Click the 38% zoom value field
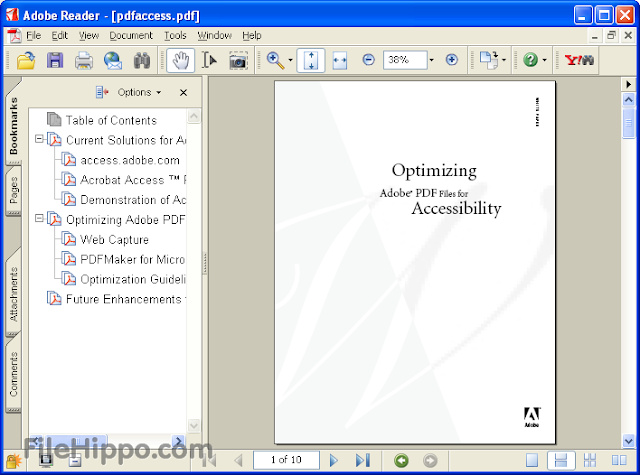Screen dimensions: 640x475 coord(405,60)
